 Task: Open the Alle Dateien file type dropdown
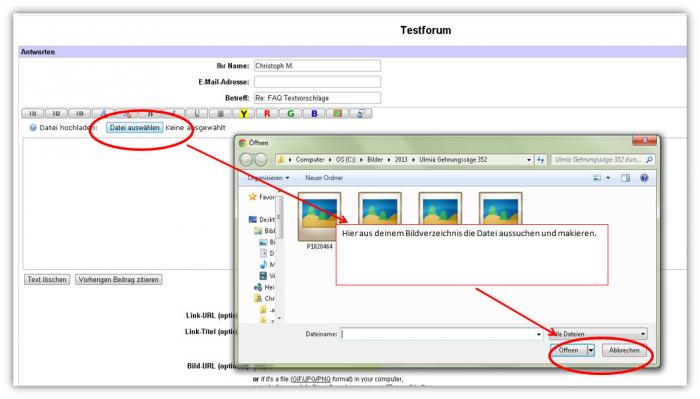(x=598, y=334)
